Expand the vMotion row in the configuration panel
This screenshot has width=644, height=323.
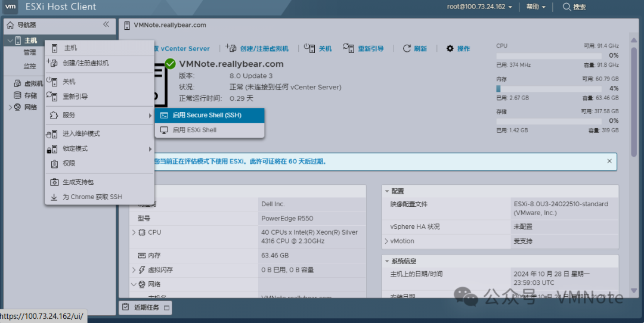tap(386, 241)
